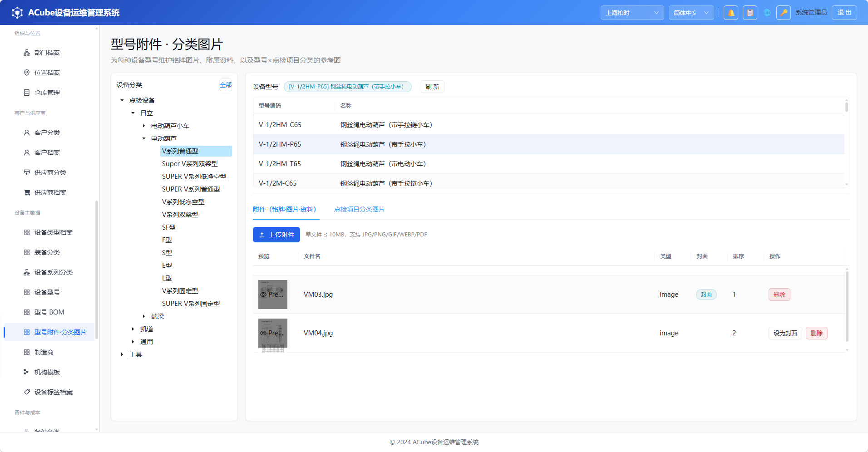Click the 设备类型档案 grid icon
This screenshot has width=868, height=452.
pos(27,232)
